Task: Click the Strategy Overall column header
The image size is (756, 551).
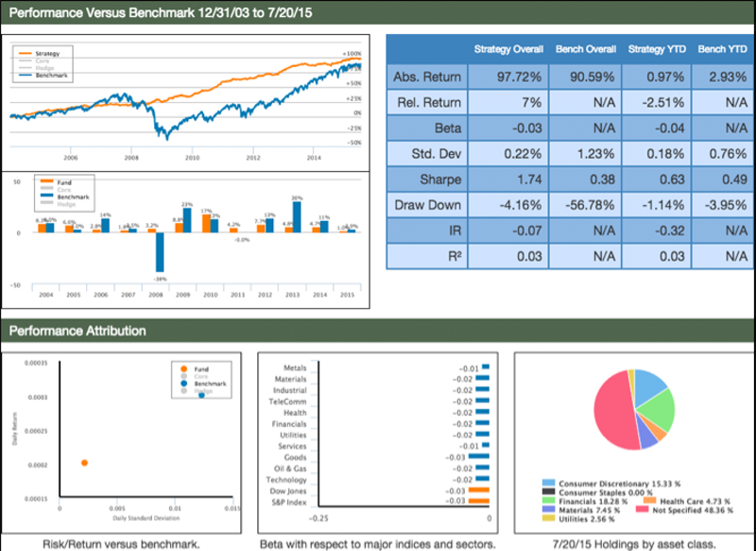Action: click(507, 48)
